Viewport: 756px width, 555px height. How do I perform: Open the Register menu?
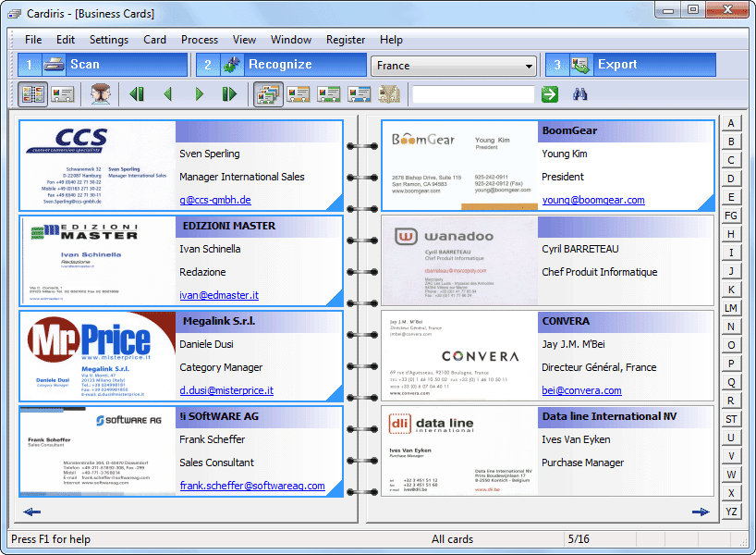(346, 40)
